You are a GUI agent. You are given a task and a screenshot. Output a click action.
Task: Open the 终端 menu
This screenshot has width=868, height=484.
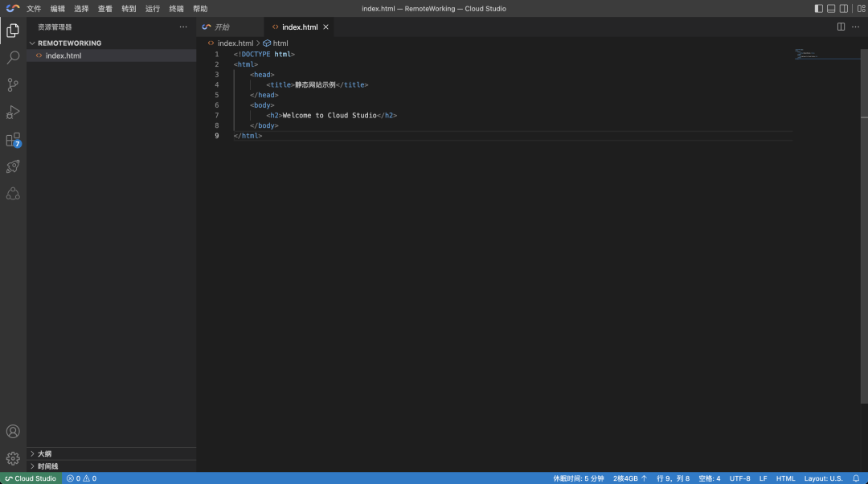click(177, 9)
